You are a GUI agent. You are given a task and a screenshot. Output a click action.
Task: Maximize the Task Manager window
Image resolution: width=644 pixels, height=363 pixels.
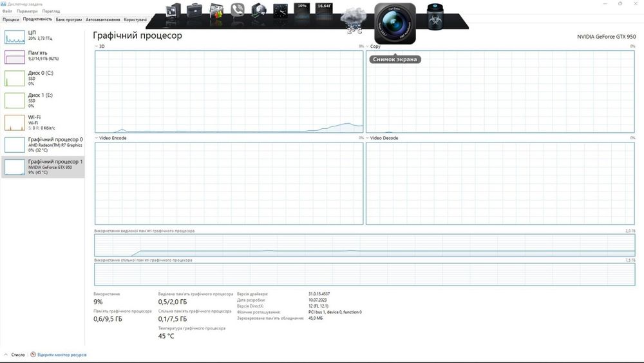pos(620,4)
